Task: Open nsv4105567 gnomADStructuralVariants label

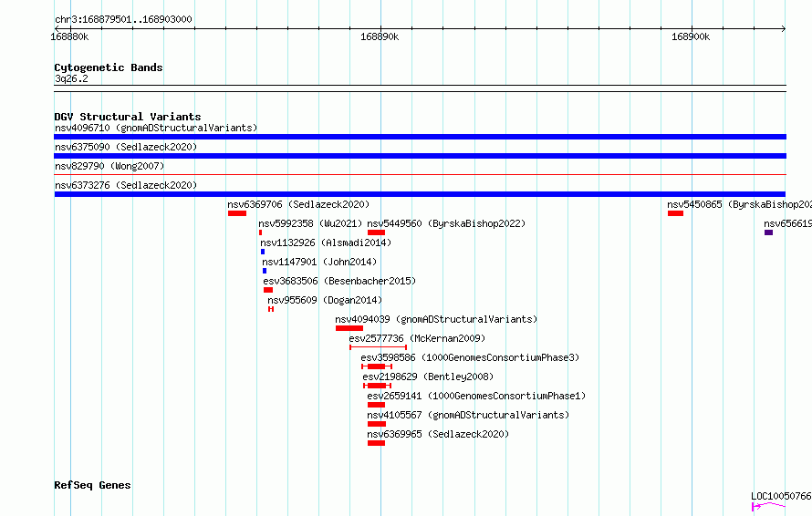Action: (x=468, y=415)
